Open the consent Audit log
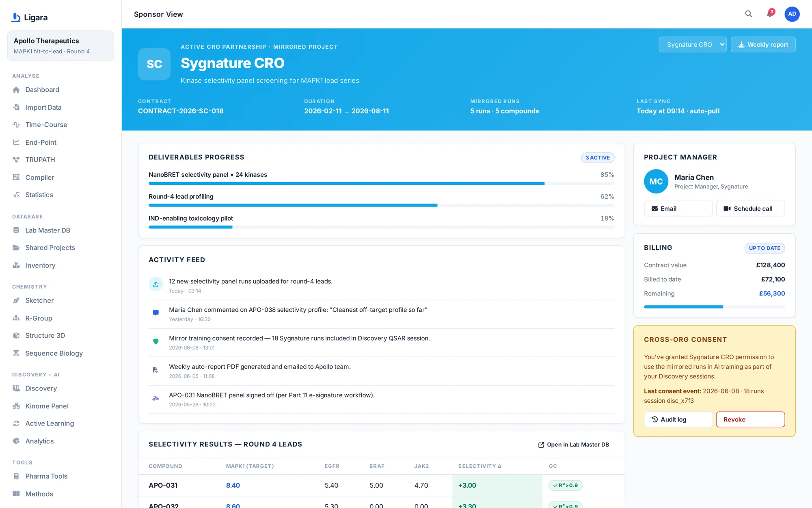The height and width of the screenshot is (508, 812). click(x=678, y=419)
